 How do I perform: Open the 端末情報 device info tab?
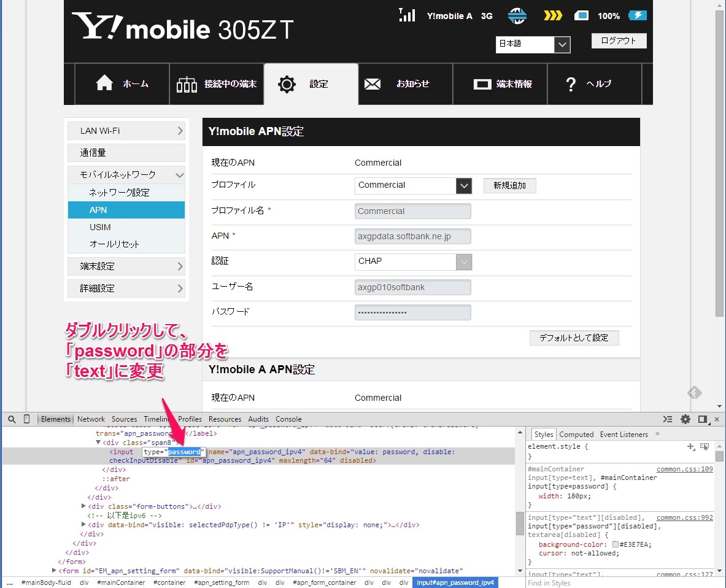point(500,84)
